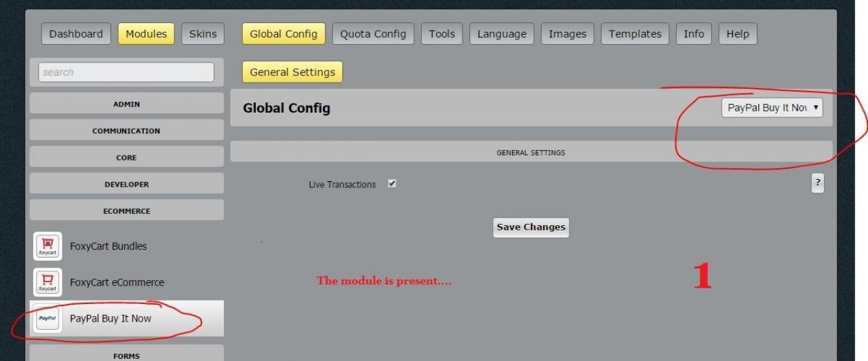
Task: Click the FoxyCart eCommerce module icon
Action: tap(47, 282)
